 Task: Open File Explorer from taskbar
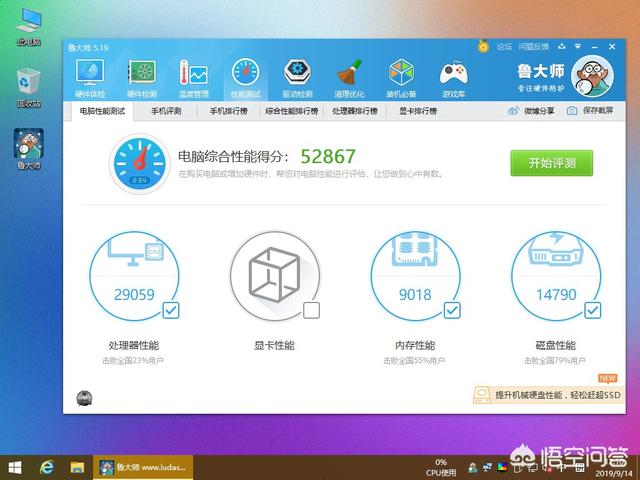[77, 468]
